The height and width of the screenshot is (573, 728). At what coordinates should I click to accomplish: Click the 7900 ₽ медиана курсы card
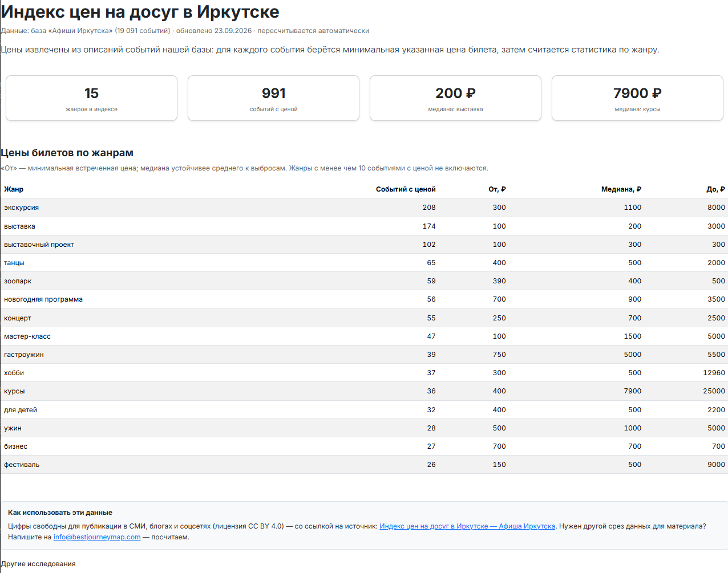pos(637,98)
